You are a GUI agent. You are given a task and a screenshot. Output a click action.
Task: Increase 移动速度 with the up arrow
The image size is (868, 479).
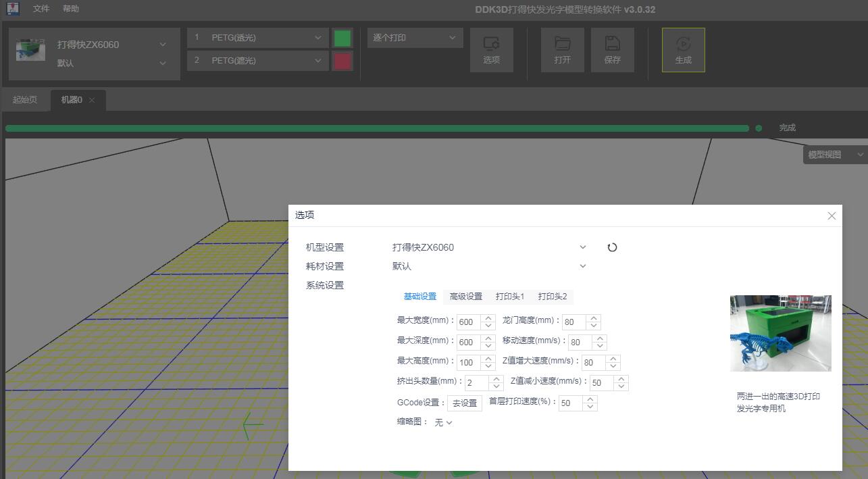(x=600, y=338)
